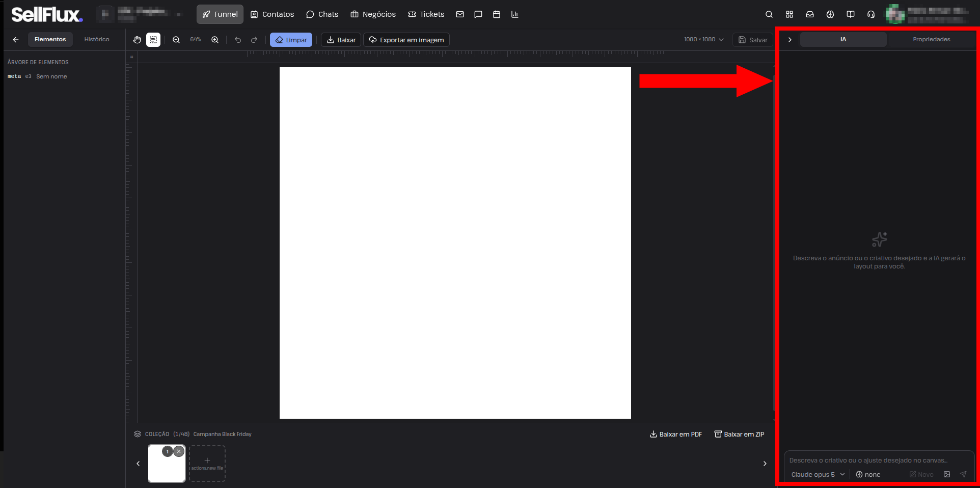
Task: Click Baixar em PDF
Action: [x=676, y=434]
